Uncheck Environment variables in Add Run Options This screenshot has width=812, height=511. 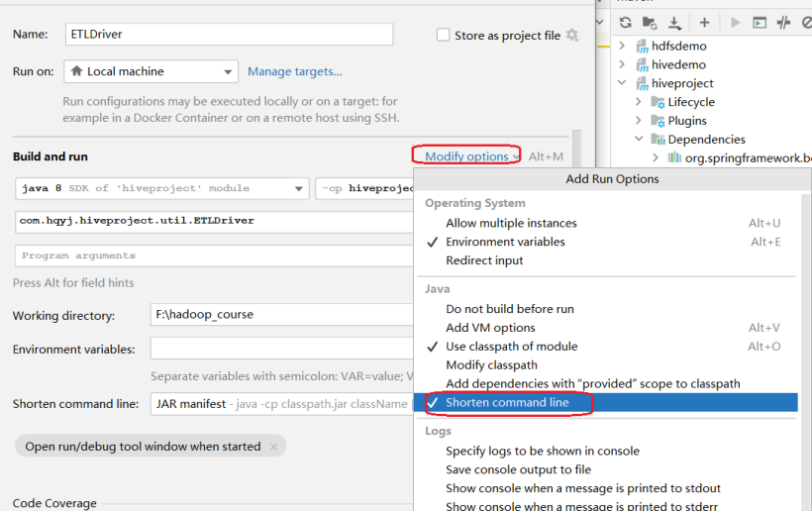point(505,242)
